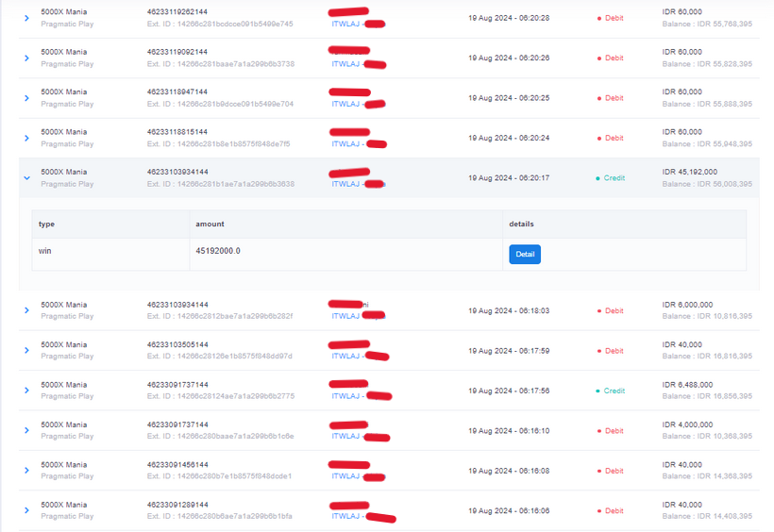Expand the IDR 6,488,000 credit row
This screenshot has width=774, height=532.
point(26,391)
